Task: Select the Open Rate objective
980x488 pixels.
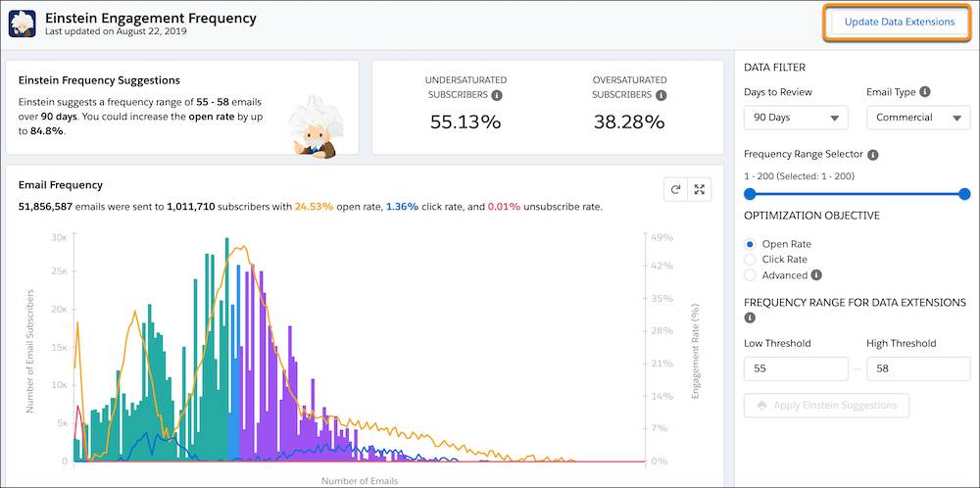Action: [750, 244]
